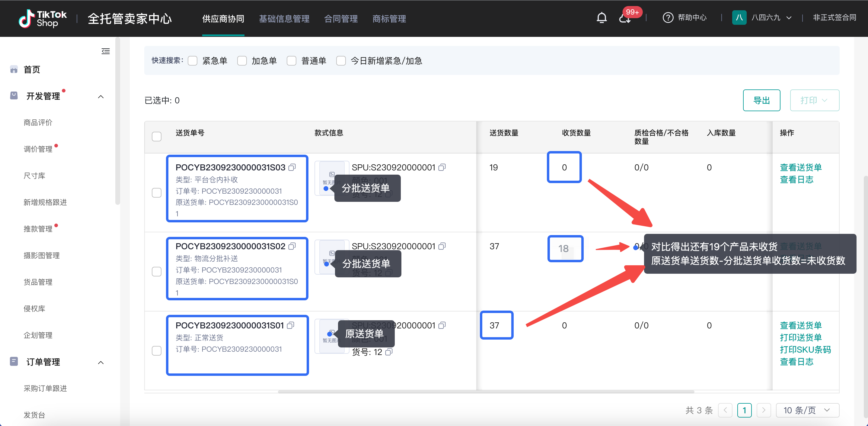
Task: Open 调价管理 in the sidebar
Action: [38, 149]
